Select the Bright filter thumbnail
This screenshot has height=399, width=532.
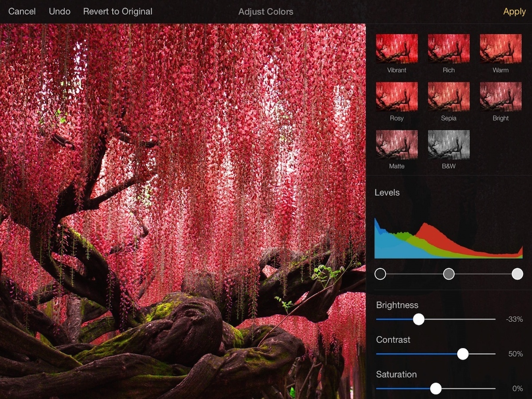[500, 97]
